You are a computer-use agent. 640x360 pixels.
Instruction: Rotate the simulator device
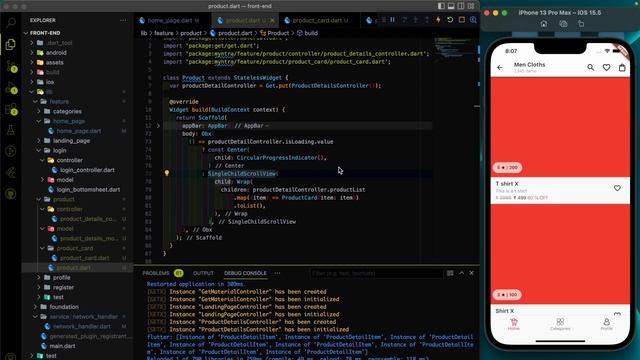point(581,24)
